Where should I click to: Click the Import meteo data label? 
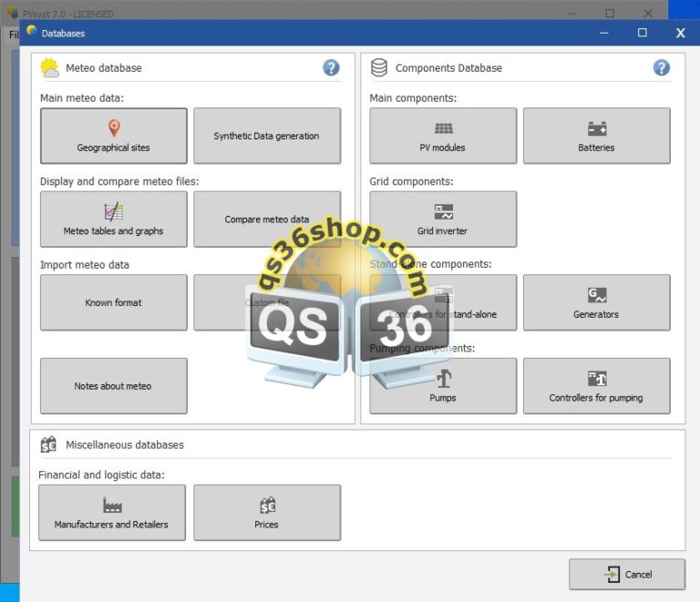(85, 265)
